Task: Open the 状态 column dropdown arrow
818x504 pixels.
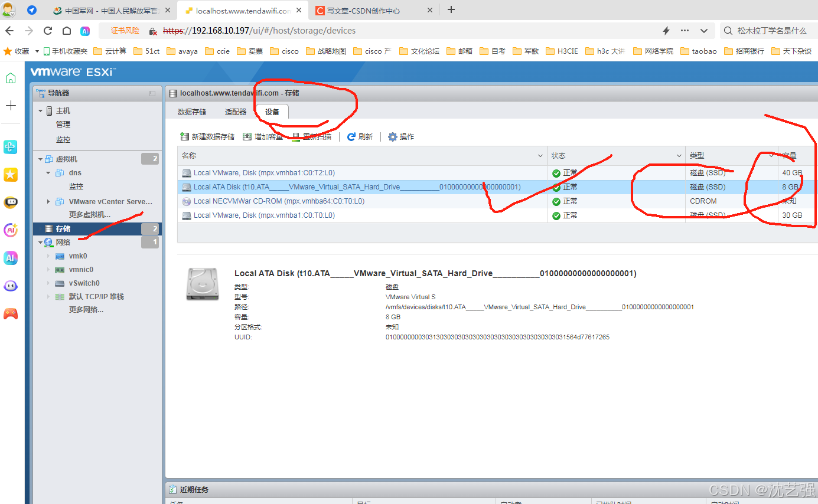Action: (678, 156)
